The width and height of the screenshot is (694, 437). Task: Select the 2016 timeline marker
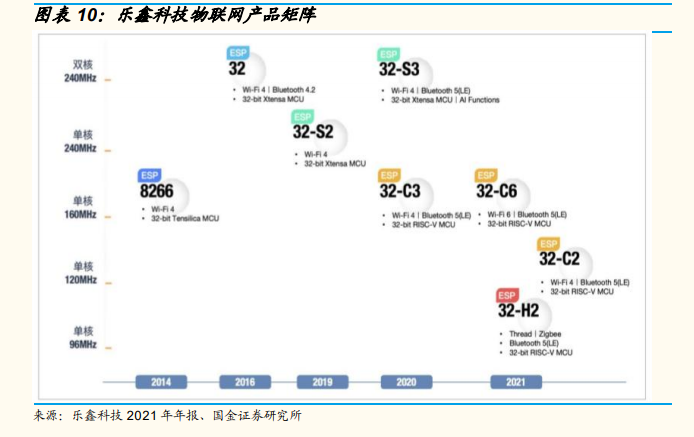[x=245, y=382]
